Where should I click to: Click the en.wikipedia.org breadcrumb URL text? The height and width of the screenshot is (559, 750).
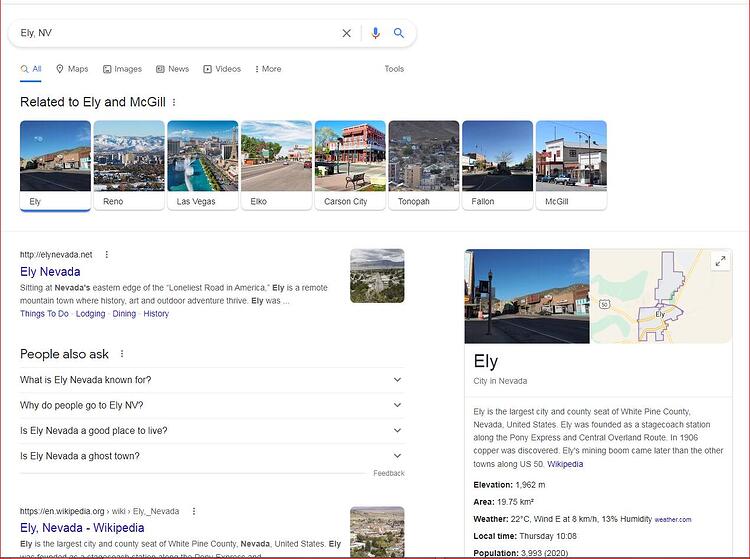99,511
